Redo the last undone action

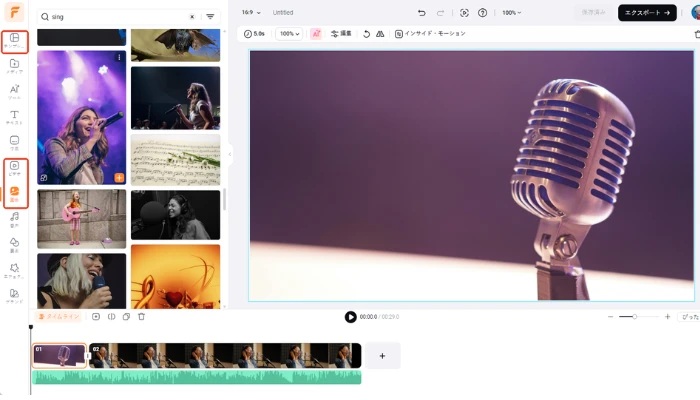point(441,13)
